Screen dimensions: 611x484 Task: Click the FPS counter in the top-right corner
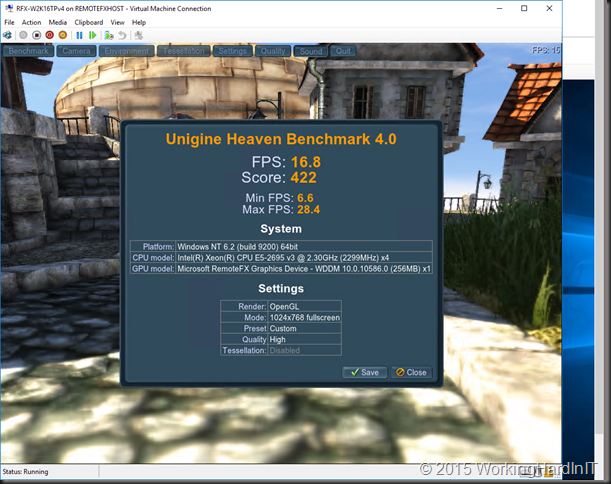tap(546, 50)
